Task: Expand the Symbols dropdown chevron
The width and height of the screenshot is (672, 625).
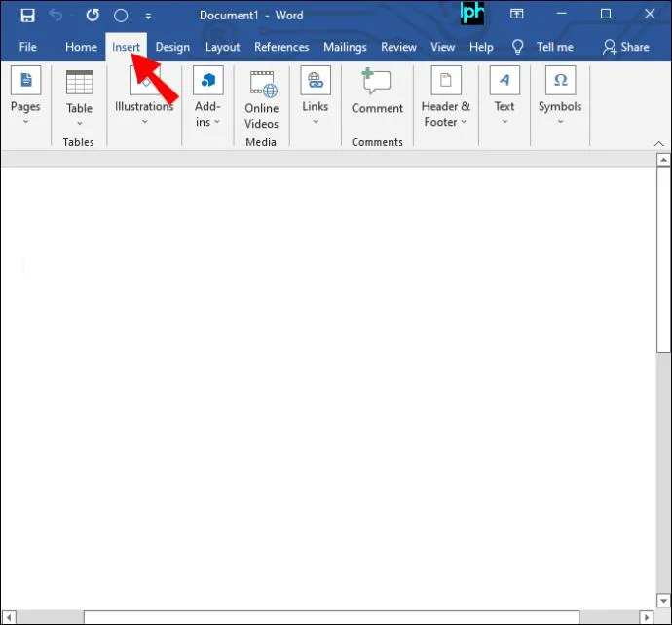Action: [561, 122]
